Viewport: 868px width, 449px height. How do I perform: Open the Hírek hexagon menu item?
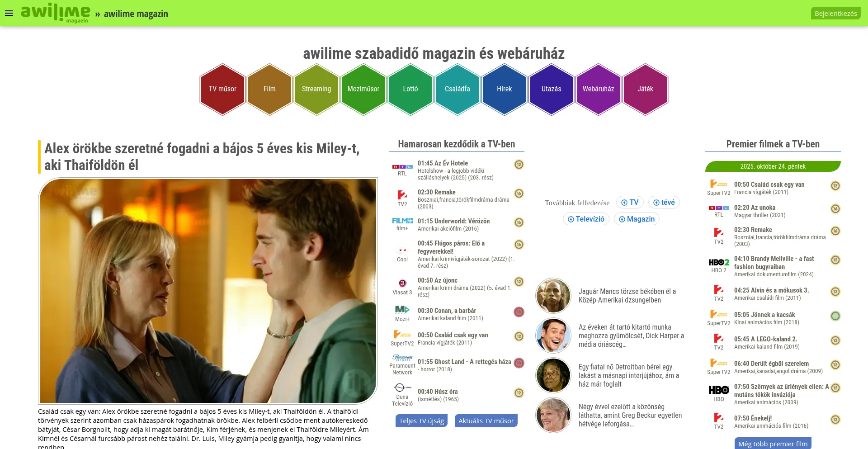[x=505, y=89]
